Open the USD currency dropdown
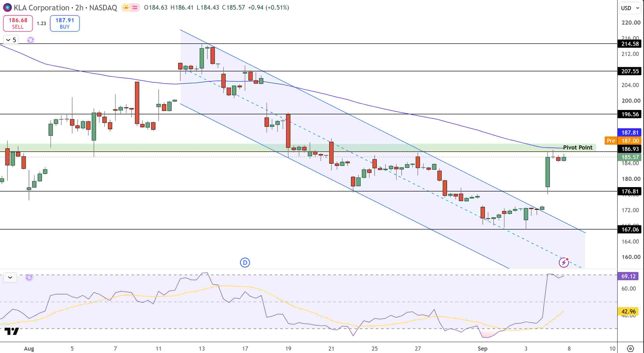The width and height of the screenshot is (644, 353). pyautogui.click(x=630, y=8)
